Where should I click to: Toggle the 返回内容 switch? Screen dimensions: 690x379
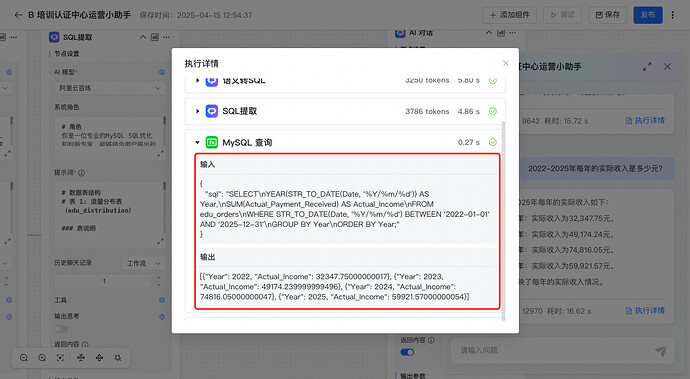407,352
